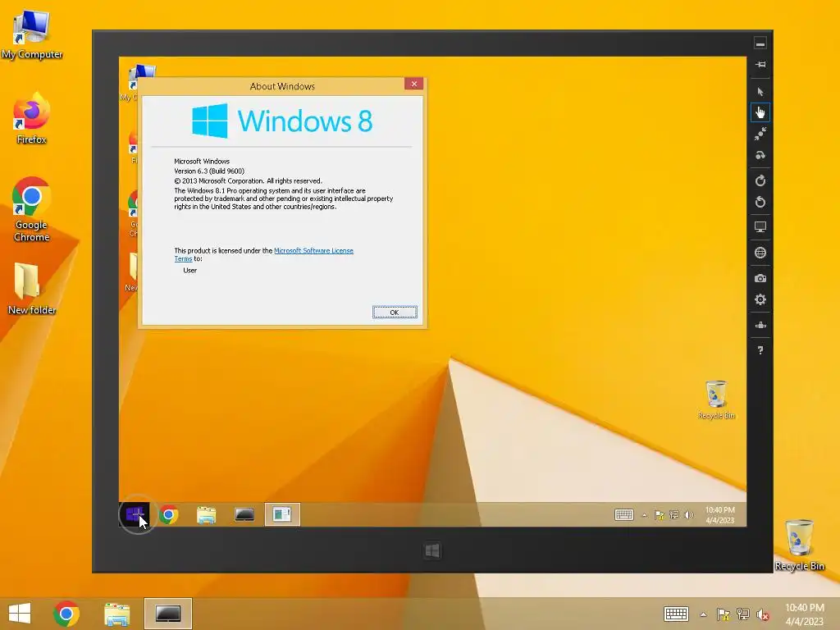Select basic touch mode hand icon

pos(760,112)
